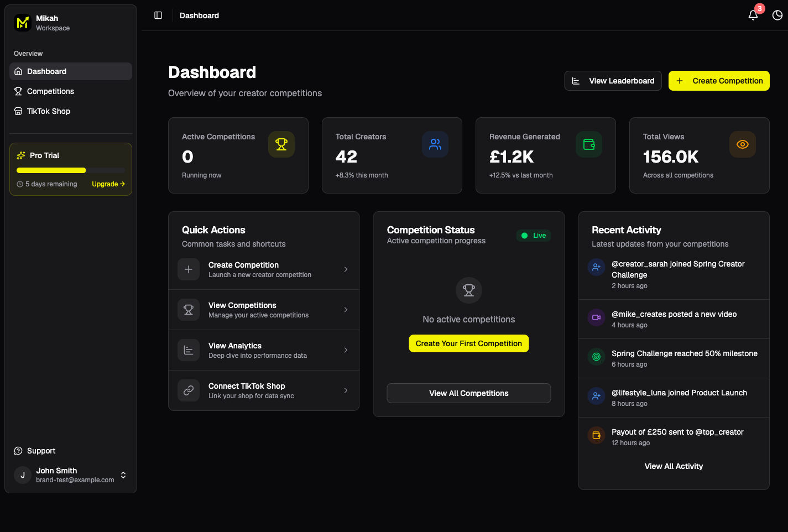Click the green Live status badge
The width and height of the screenshot is (788, 532).
tap(534, 236)
